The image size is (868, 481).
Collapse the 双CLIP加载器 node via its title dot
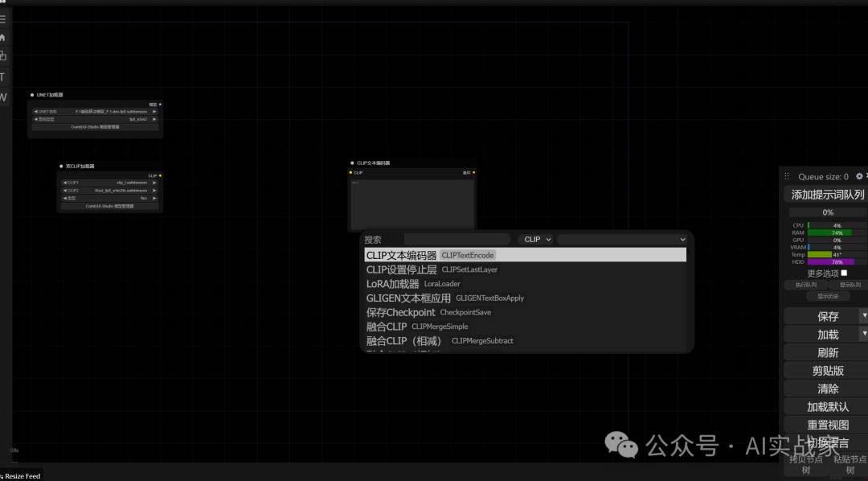pos(61,166)
